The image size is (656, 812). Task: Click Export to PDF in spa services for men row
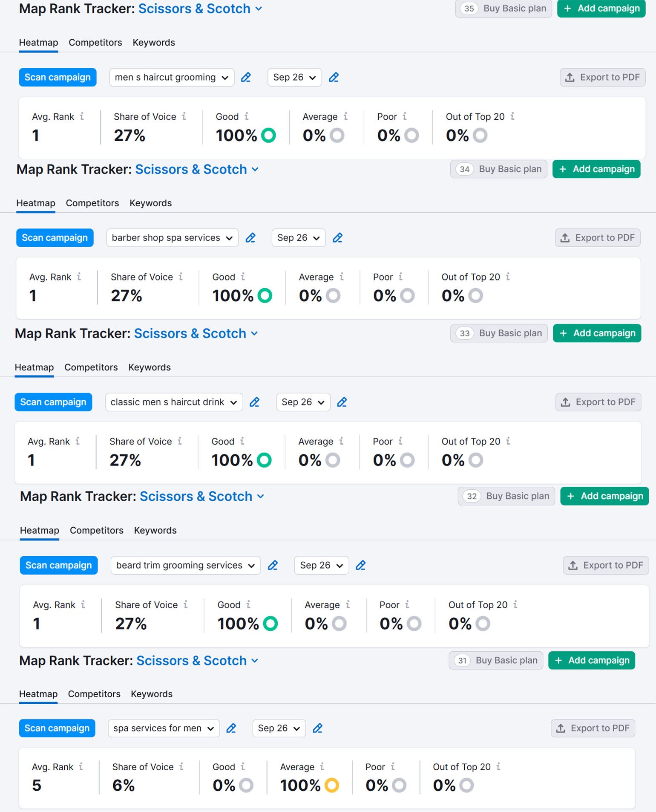[593, 728]
